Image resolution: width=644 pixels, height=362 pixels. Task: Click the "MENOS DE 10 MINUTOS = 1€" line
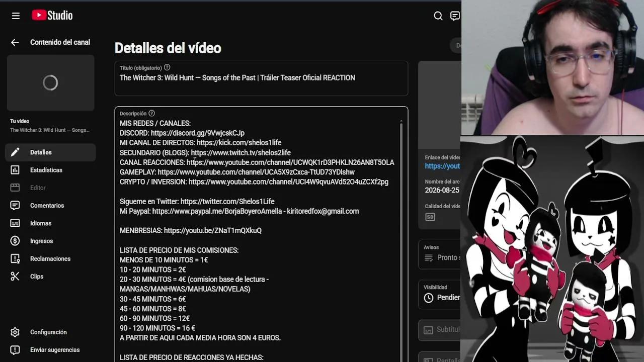164,260
